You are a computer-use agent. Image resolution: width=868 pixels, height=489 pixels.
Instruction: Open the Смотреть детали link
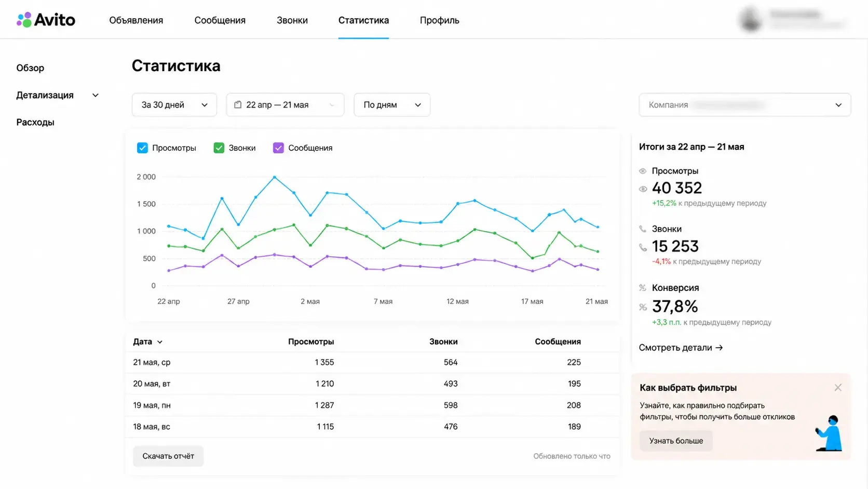[x=681, y=348]
